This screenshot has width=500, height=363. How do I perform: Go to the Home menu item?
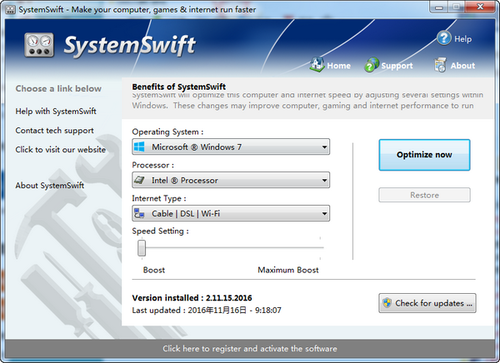[x=339, y=66]
